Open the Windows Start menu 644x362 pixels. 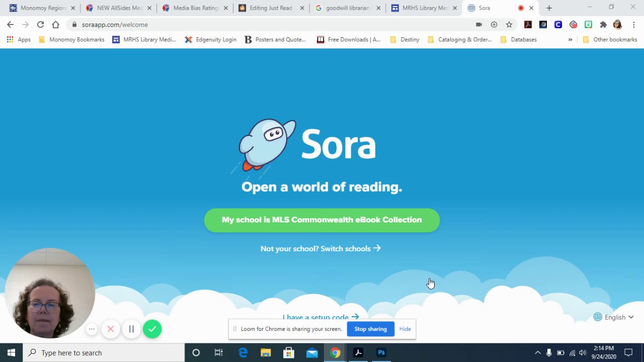click(11, 352)
